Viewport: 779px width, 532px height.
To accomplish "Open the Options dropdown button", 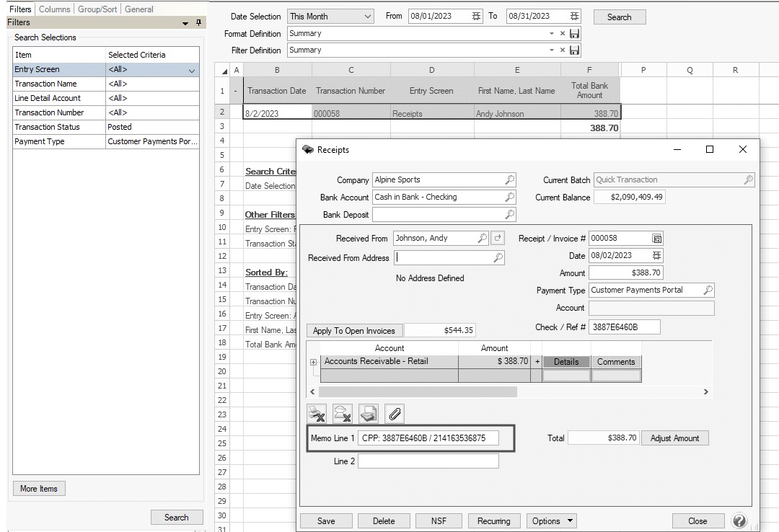I will pos(552,521).
